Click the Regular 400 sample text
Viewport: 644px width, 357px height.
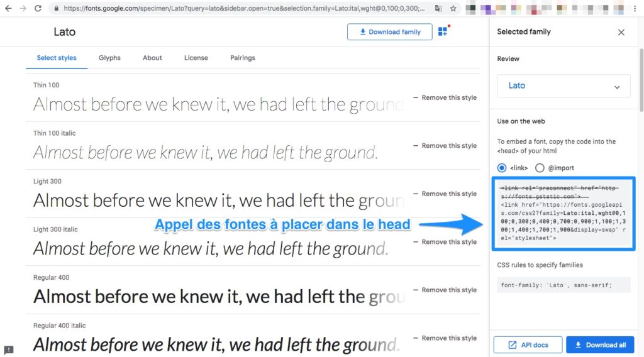click(x=219, y=296)
